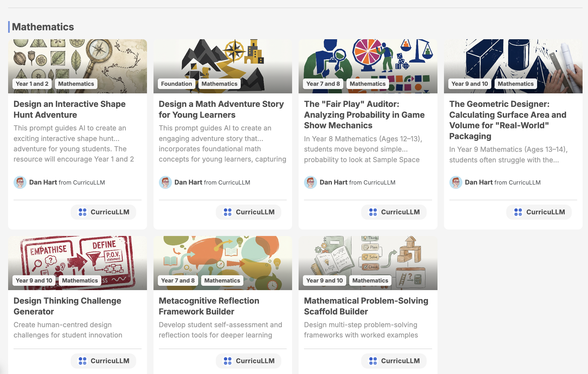This screenshot has width=588, height=374.
Task: Click Dan Hart's avatar on the Fair Play Auditor card
Action: [x=311, y=182]
